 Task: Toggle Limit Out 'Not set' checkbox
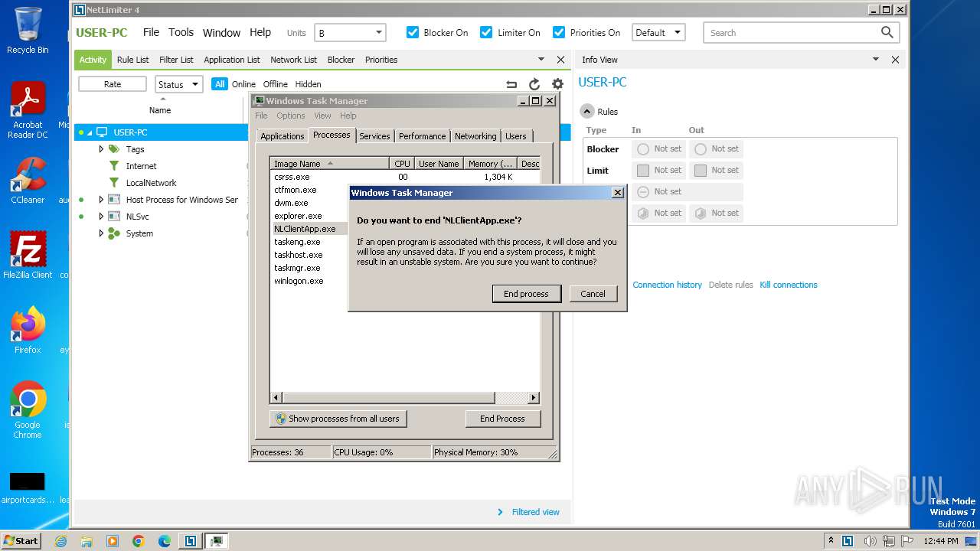coord(701,171)
